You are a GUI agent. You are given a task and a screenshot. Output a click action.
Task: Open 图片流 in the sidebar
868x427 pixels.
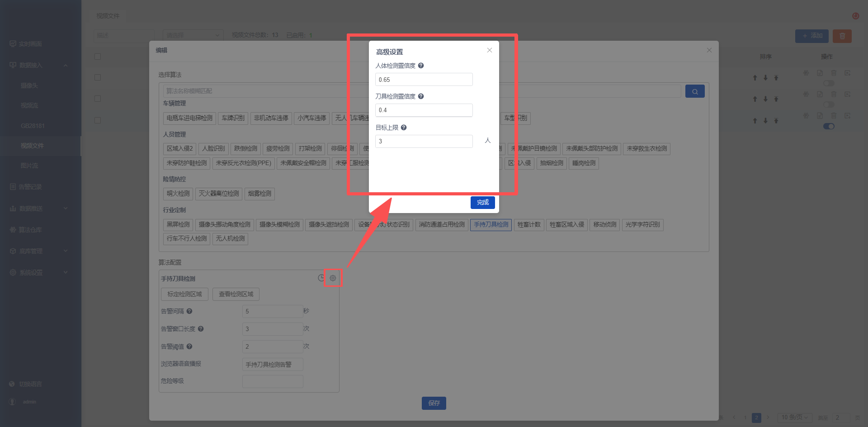tap(29, 166)
